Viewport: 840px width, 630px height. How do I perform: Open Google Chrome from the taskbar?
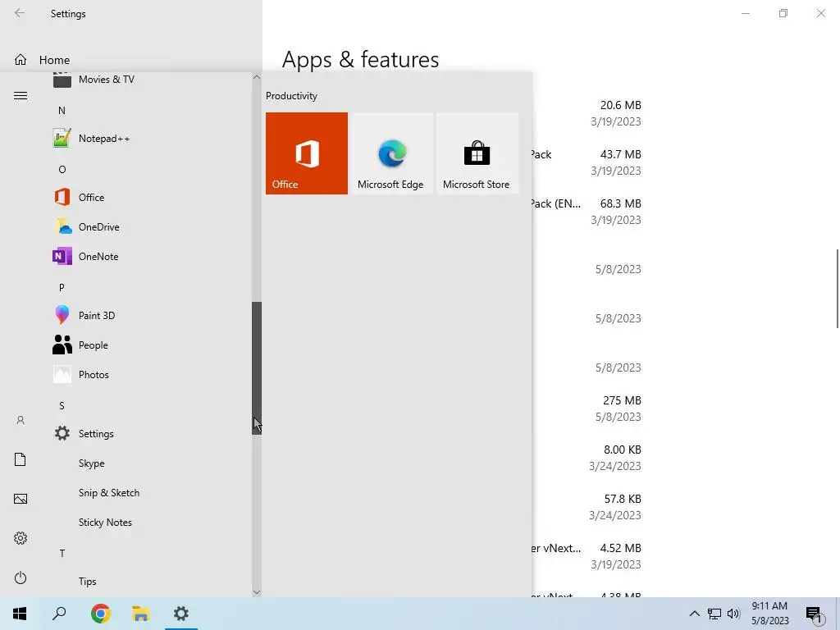(100, 614)
